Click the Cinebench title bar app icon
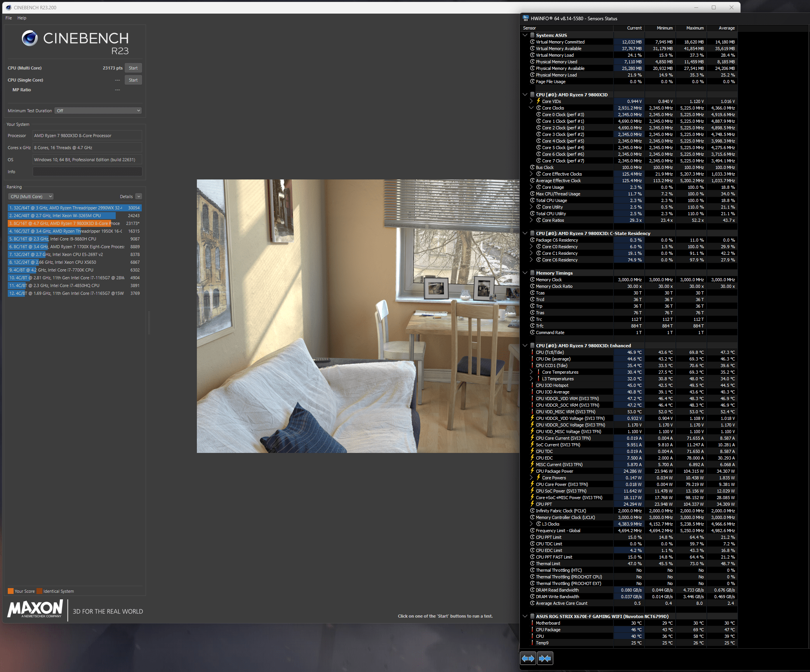810x672 pixels. 9,7
